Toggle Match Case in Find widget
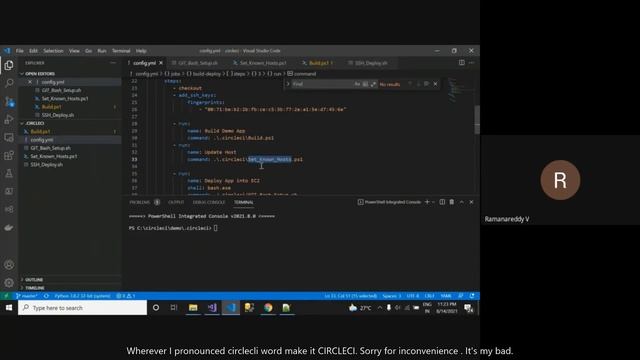640x360 pixels. 357,84
